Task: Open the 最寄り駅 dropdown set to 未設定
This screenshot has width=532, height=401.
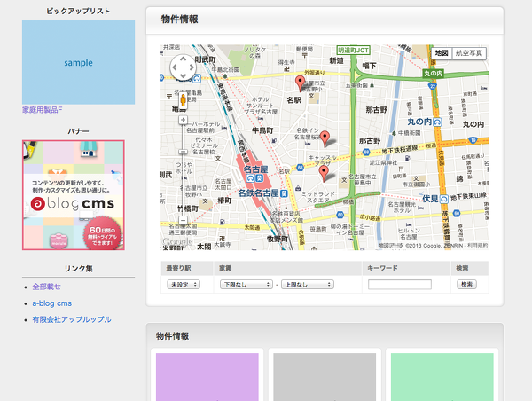Action: pyautogui.click(x=184, y=285)
